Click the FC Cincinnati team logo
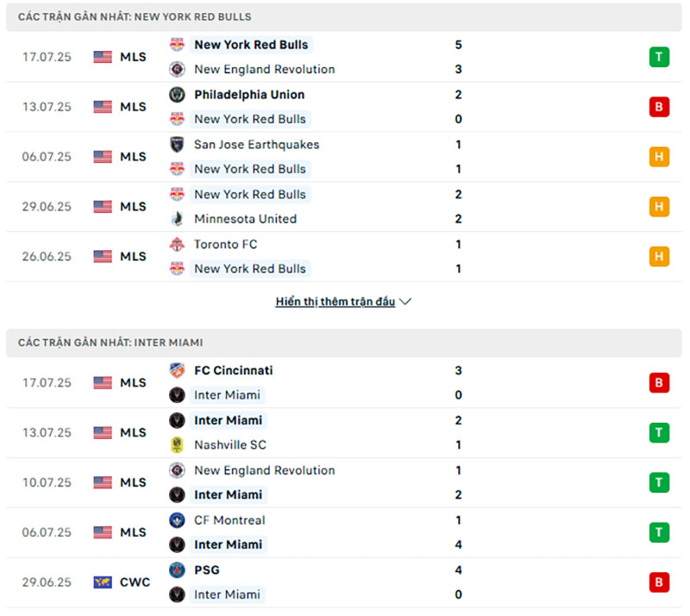690x616 pixels. click(177, 370)
